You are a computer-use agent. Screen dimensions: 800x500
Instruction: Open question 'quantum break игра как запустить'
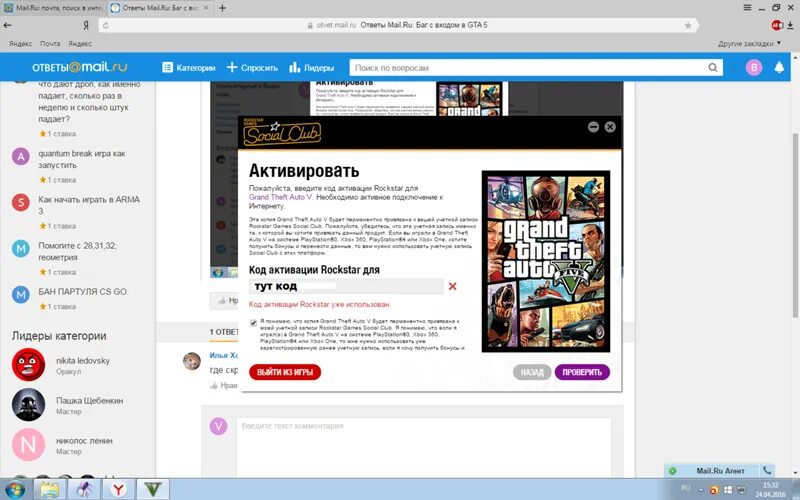pos(82,159)
